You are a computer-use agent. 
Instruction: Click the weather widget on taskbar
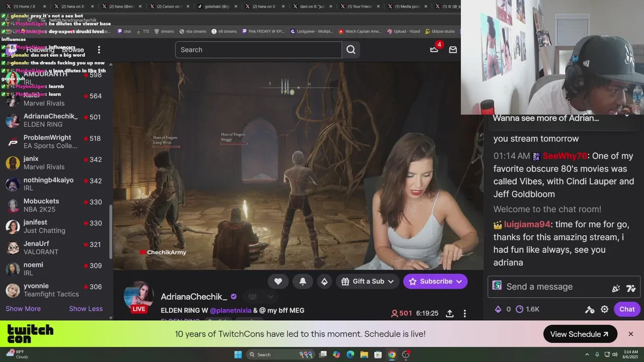pyautogui.click(x=18, y=354)
